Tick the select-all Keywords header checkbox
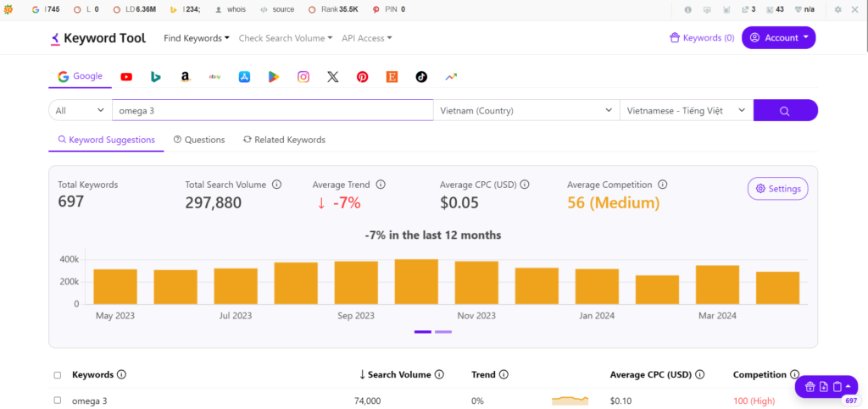Viewport: 868px width, 409px height. click(x=58, y=375)
